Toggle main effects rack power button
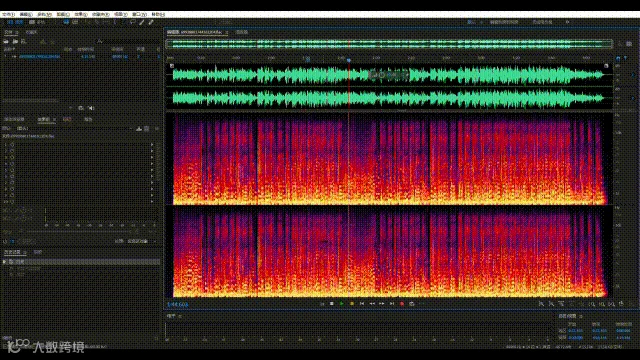Screen dimensions: 640x360 [x=5, y=241]
